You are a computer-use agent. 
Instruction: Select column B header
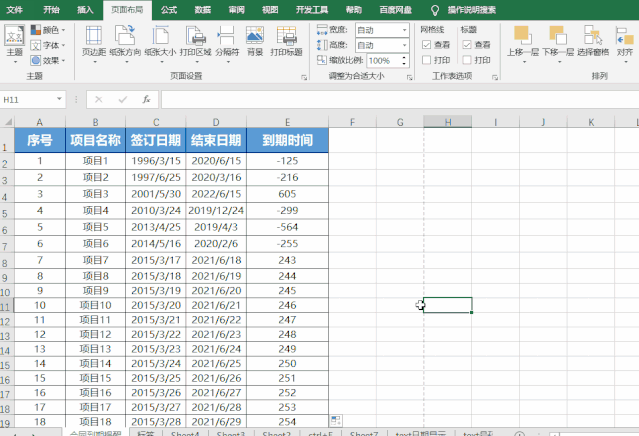click(95, 122)
